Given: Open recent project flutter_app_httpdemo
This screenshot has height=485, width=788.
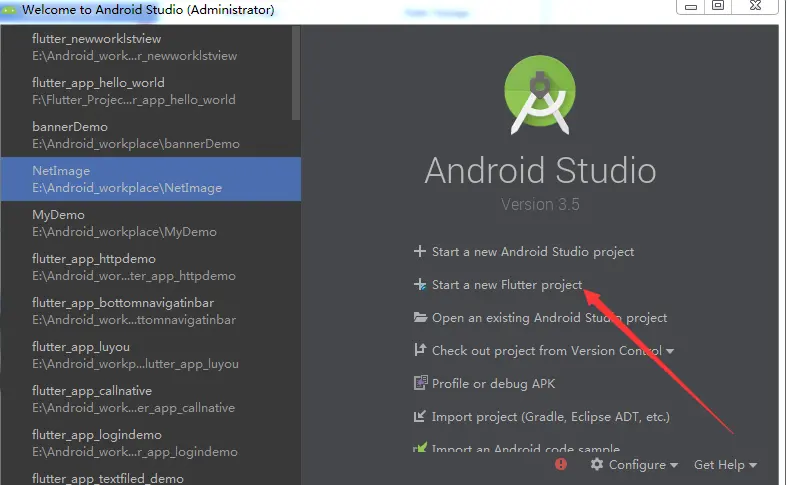Looking at the screenshot, I should pos(151,267).
